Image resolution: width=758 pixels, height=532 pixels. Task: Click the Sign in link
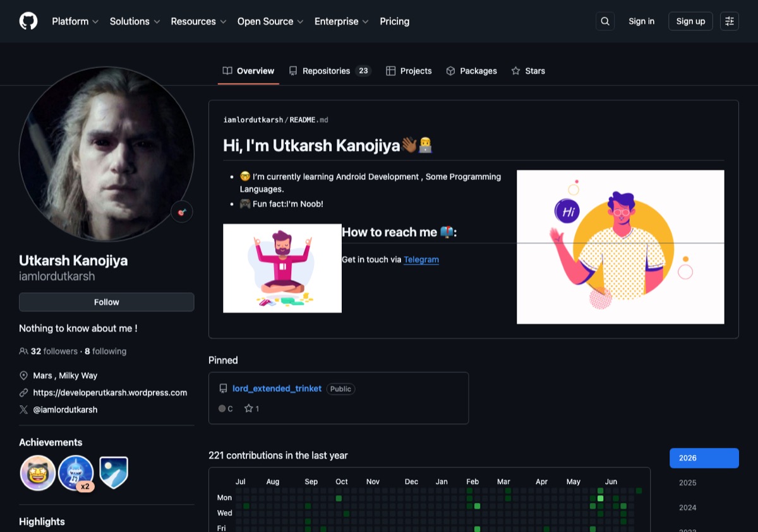(641, 21)
